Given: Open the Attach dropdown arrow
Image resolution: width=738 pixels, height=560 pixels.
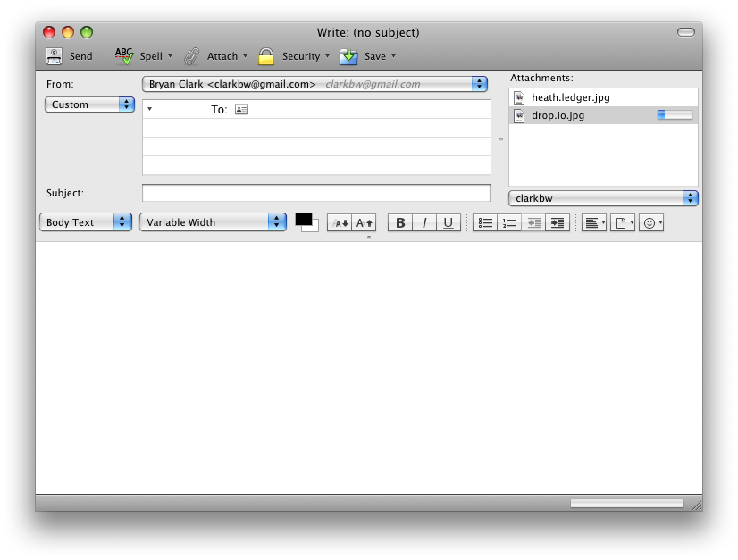Looking at the screenshot, I should pos(245,56).
